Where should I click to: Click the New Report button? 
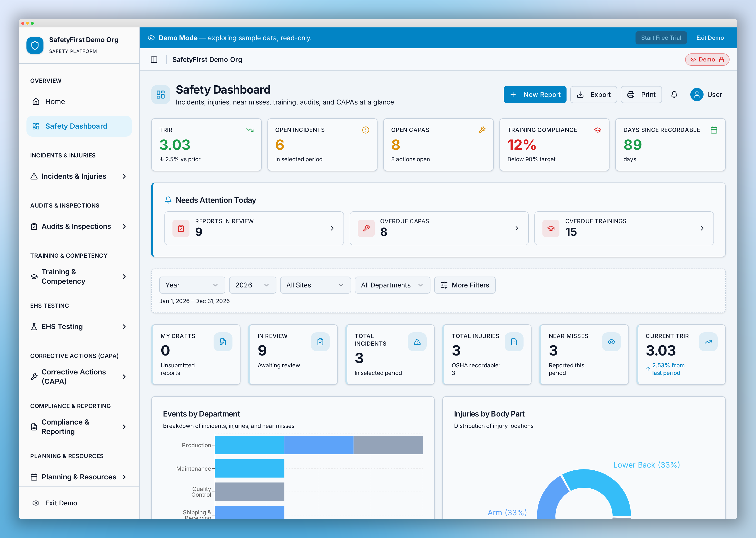coord(535,95)
